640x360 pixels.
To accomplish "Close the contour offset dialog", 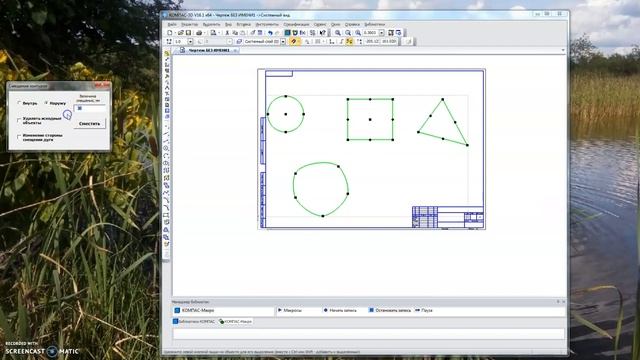I will (102, 85).
